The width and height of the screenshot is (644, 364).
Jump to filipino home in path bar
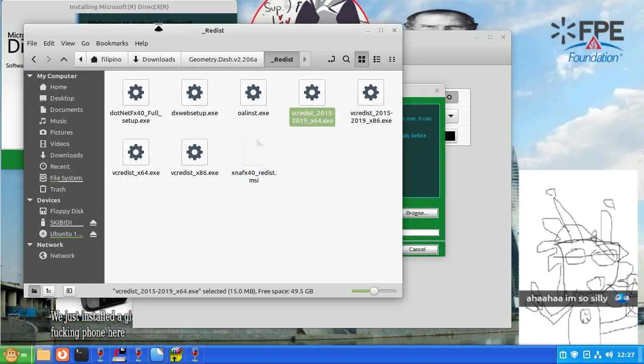point(107,59)
